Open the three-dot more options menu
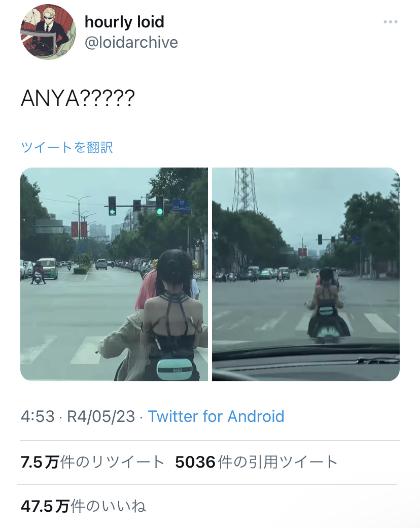Image resolution: width=420 pixels, height=528 pixels. [x=391, y=22]
